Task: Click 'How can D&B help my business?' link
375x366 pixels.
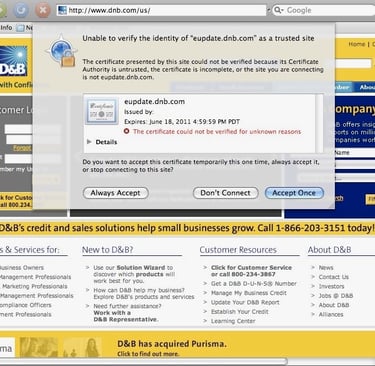Action: [x=139, y=290]
